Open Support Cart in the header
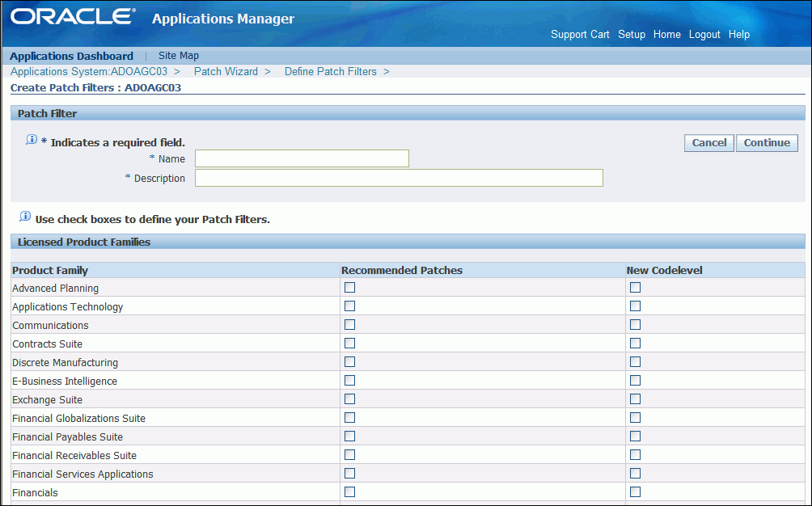812x506 pixels. click(x=580, y=35)
